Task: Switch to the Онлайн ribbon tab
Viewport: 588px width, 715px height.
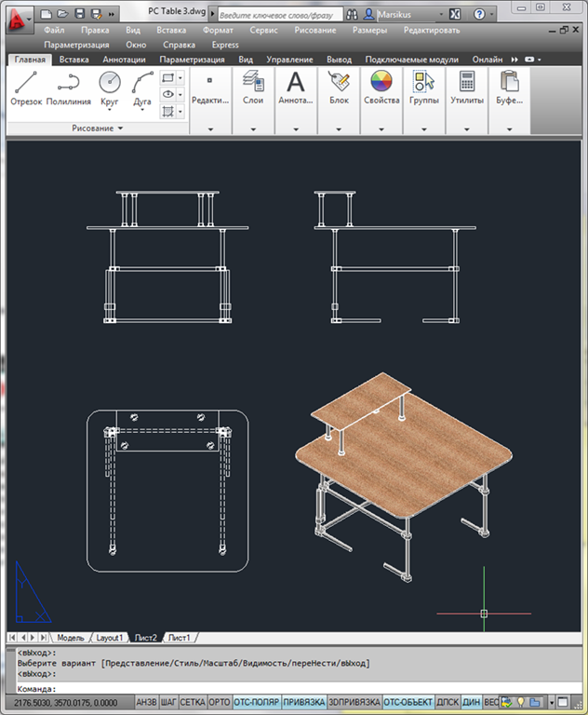Action: [488, 60]
